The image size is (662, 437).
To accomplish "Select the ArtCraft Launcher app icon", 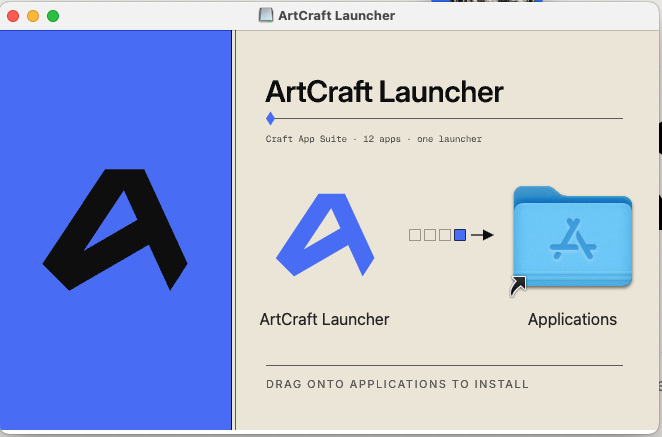I will 325,235.
